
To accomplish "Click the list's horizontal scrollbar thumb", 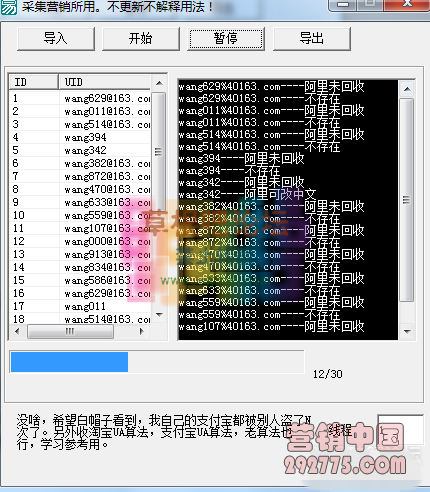I will pyautogui.click(x=70, y=331).
